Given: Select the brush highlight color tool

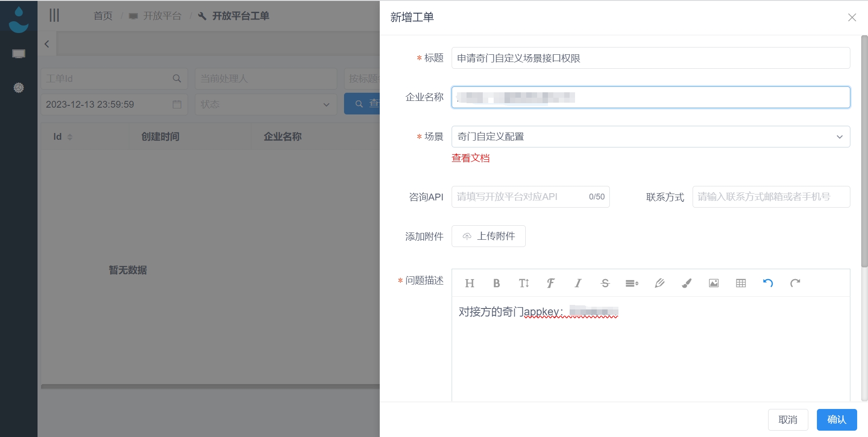Looking at the screenshot, I should point(686,283).
